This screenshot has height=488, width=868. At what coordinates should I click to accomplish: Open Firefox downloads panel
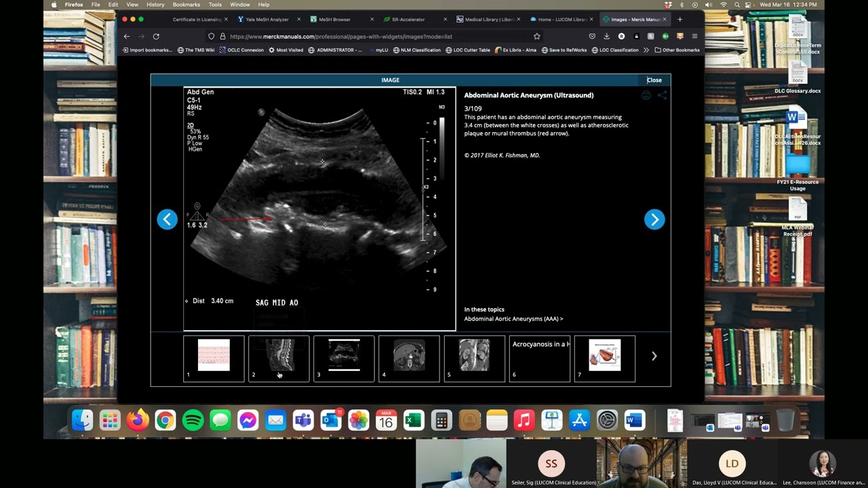(606, 36)
